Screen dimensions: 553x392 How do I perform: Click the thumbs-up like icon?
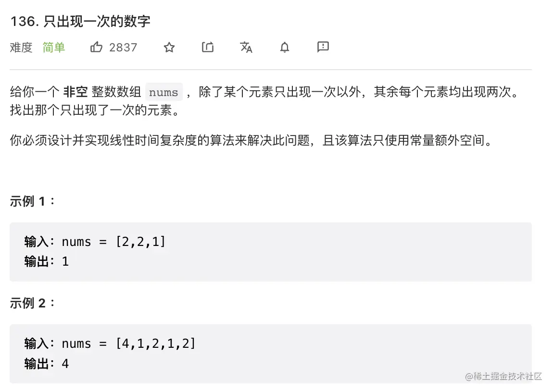96,47
